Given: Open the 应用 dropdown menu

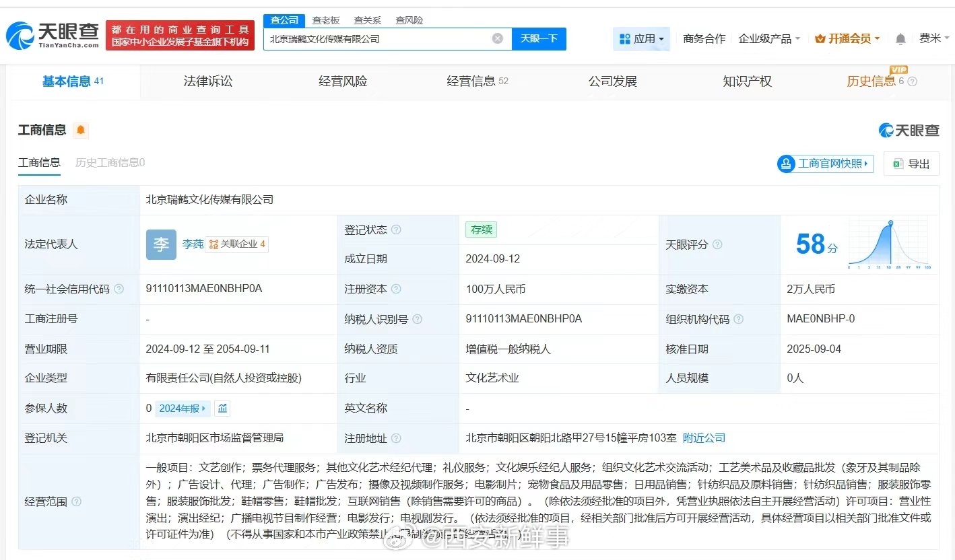Looking at the screenshot, I should pos(641,39).
